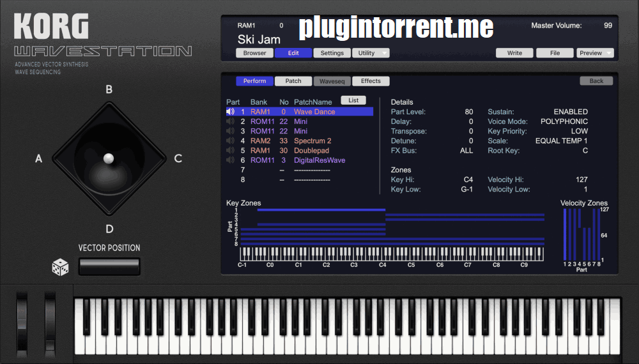Toggle speaker icon for DigitalResWave part

pos(231,160)
